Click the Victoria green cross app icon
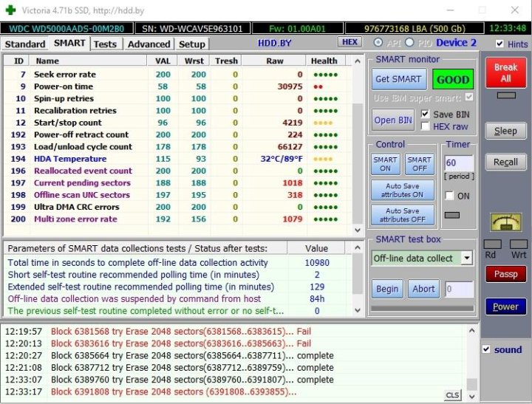532x404 pixels. click(x=9, y=10)
